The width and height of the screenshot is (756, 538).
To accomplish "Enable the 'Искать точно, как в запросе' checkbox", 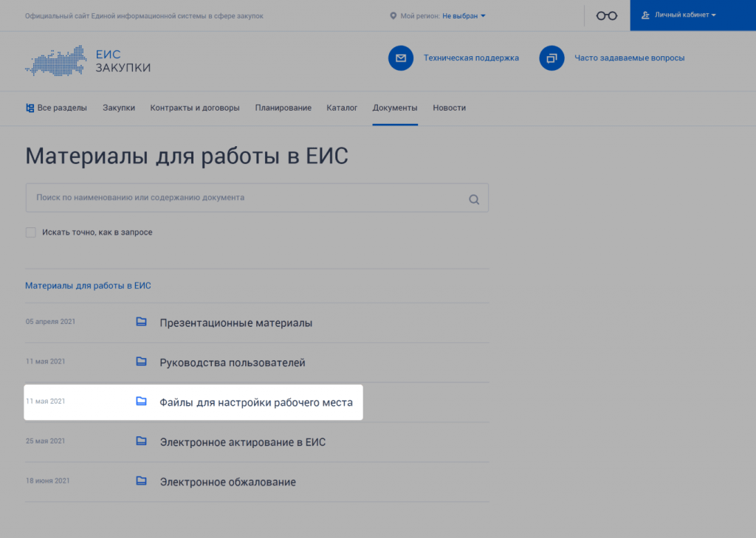I will (31, 232).
